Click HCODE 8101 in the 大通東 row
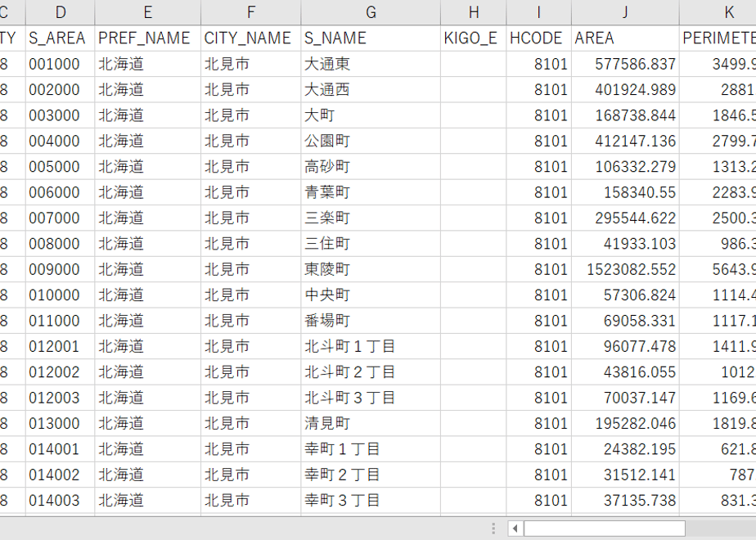This screenshot has height=540, width=756. click(x=538, y=64)
